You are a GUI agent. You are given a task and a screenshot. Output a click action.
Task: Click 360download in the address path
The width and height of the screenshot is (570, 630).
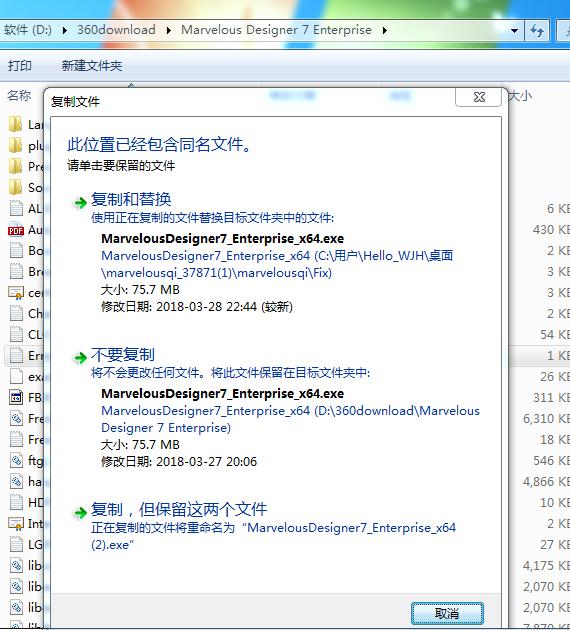coord(116,30)
